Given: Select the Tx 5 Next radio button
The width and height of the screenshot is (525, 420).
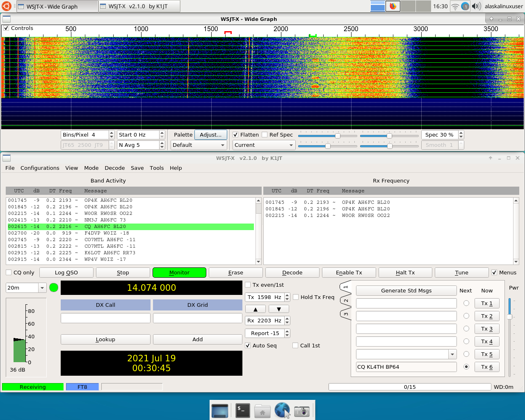Looking at the screenshot, I should pos(466,354).
